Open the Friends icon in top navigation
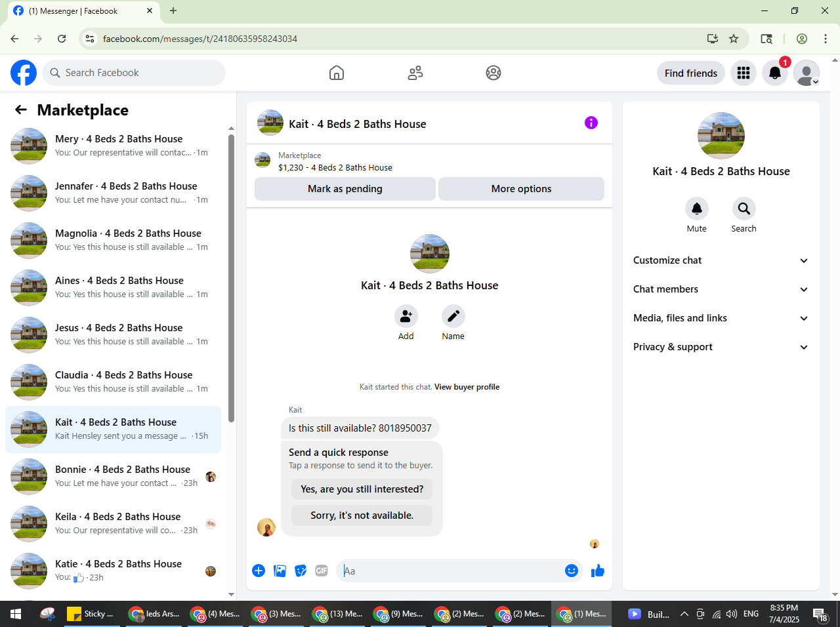This screenshot has width=840, height=627. (415, 73)
